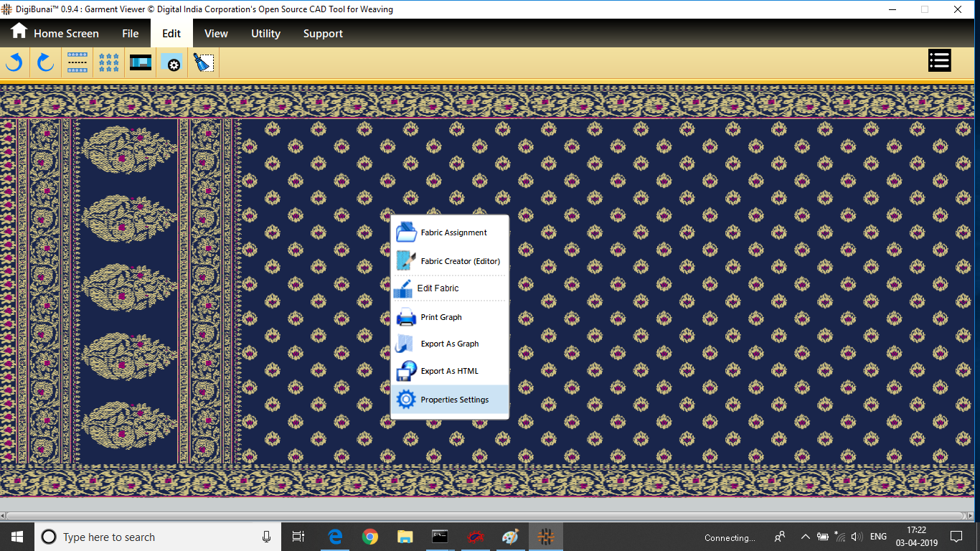Select the border pattern layout icon
The height and width of the screenshot is (551, 980).
pos(77,63)
